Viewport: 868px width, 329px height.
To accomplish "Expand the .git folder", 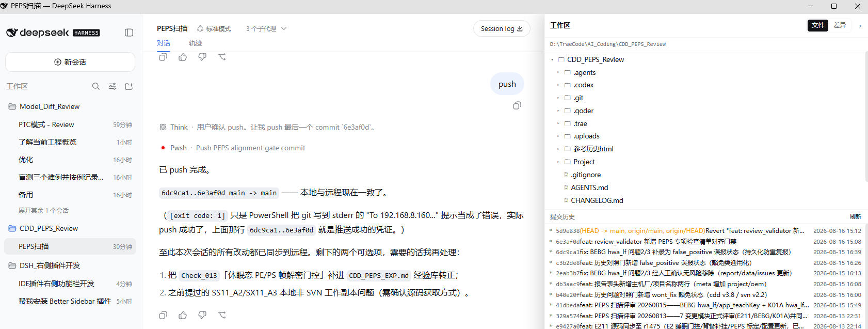I will (558, 98).
